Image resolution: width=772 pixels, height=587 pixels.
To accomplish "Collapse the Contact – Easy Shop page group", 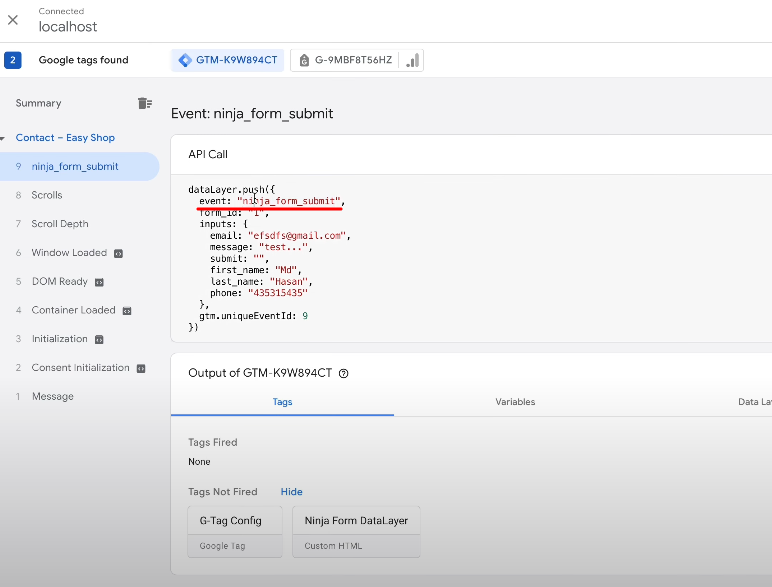I will (3, 138).
